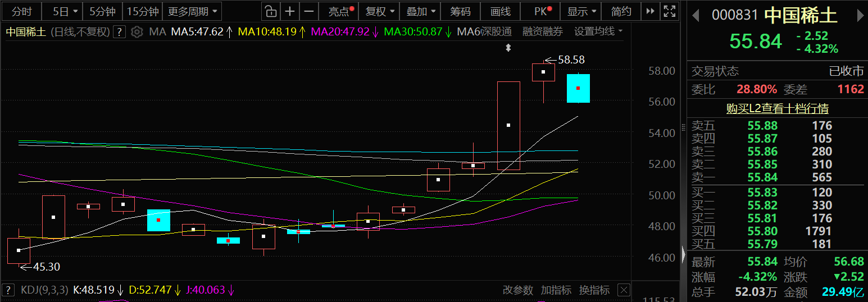868x302 pixels.
Task: Click MA5:47.62 indicator label
Action: tap(197, 32)
